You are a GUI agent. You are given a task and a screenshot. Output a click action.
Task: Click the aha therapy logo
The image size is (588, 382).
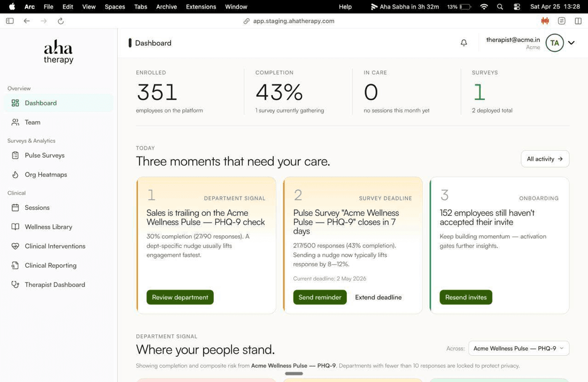coord(58,52)
